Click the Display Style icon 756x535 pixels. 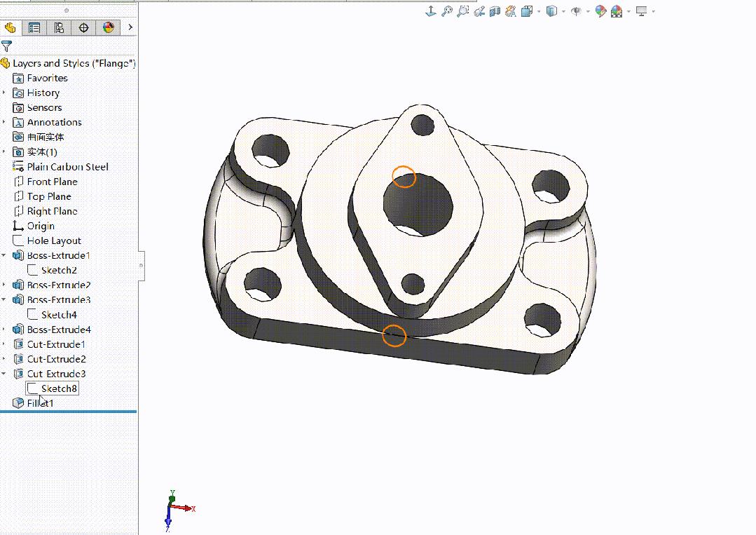pyautogui.click(x=551, y=11)
